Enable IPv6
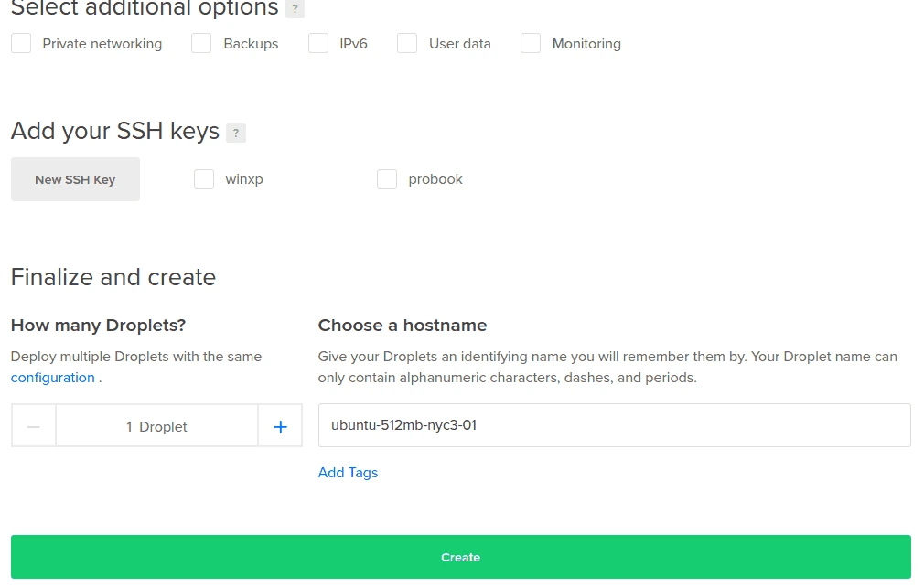 [318, 43]
